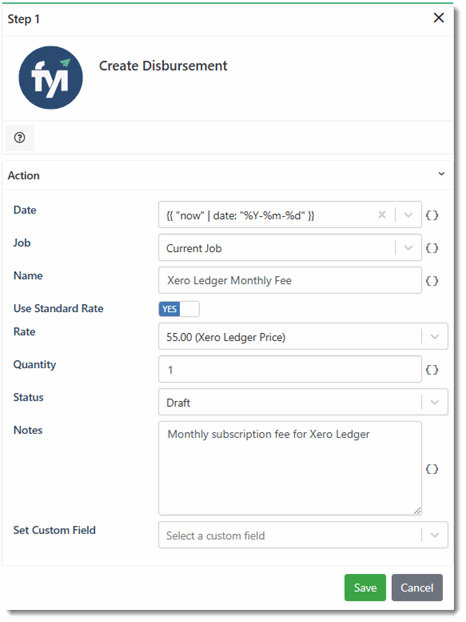Open the Status dropdown showing Draft
The width and height of the screenshot is (466, 622).
[x=303, y=403]
